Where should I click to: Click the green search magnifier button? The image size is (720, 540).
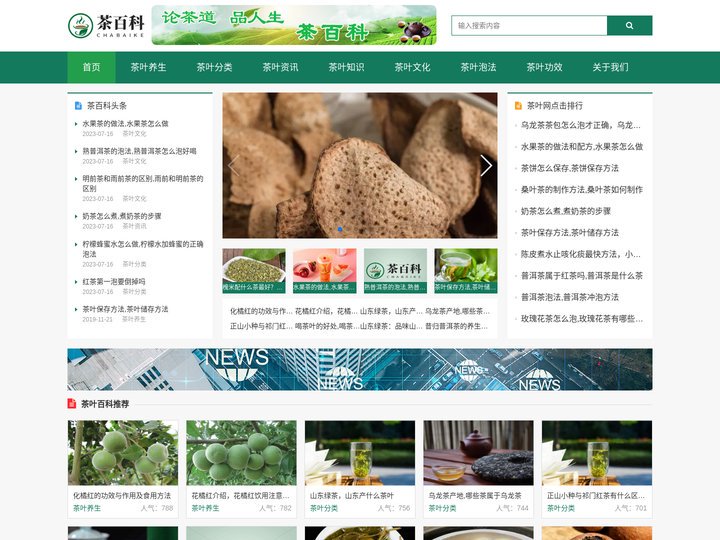630,26
